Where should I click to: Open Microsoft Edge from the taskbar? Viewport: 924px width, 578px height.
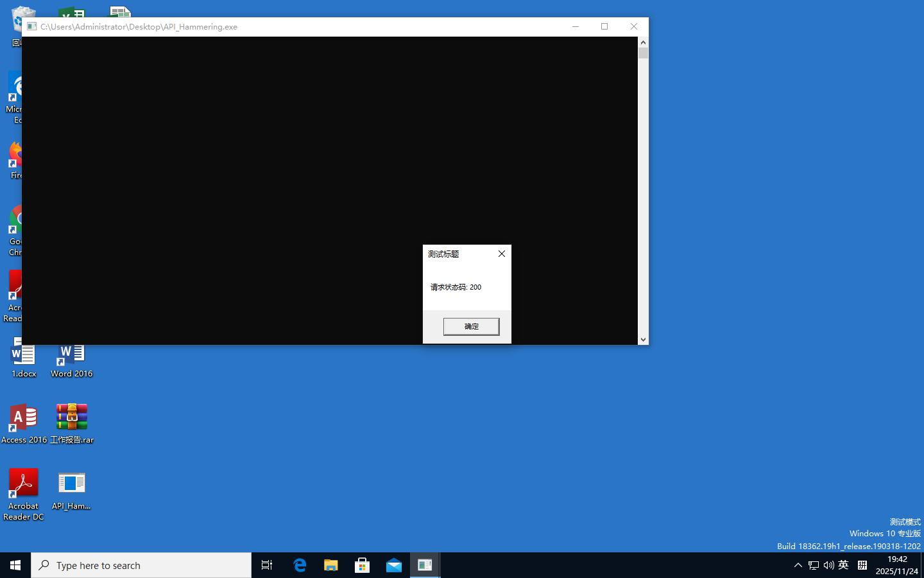tap(300, 565)
